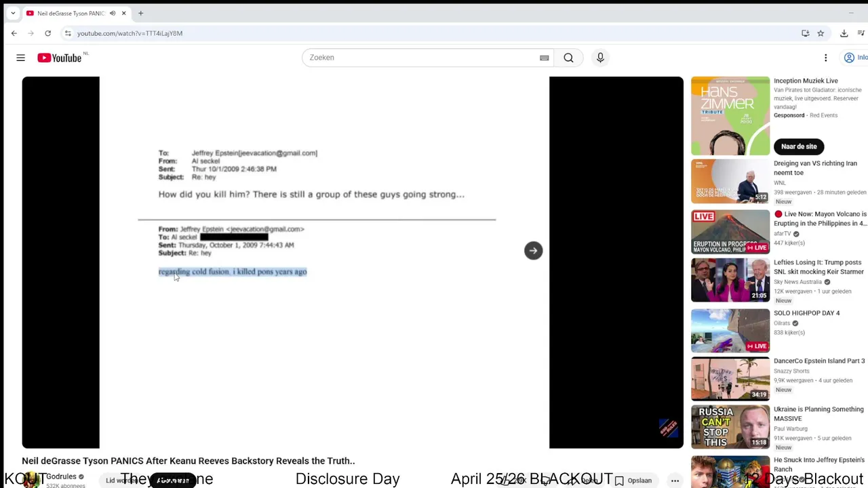Open Live Now: Mayon Volcano title
Screen dimensions: 868x488
821,219
